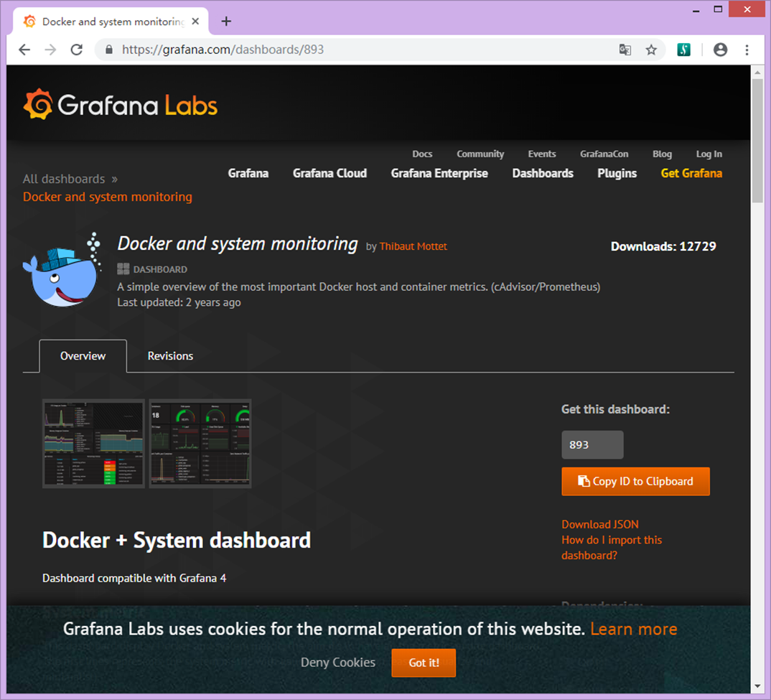Click the Grafana Labs logo
Image resolution: width=771 pixels, height=700 pixels.
(121, 105)
